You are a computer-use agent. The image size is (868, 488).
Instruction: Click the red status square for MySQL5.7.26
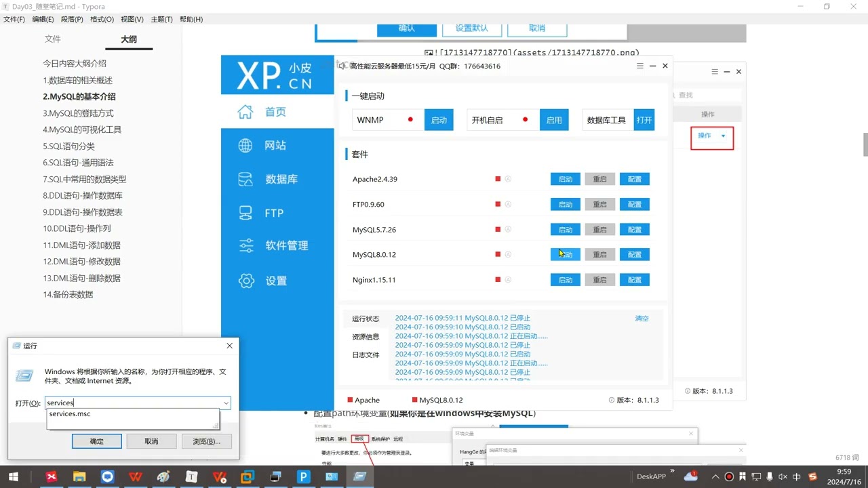coord(498,229)
